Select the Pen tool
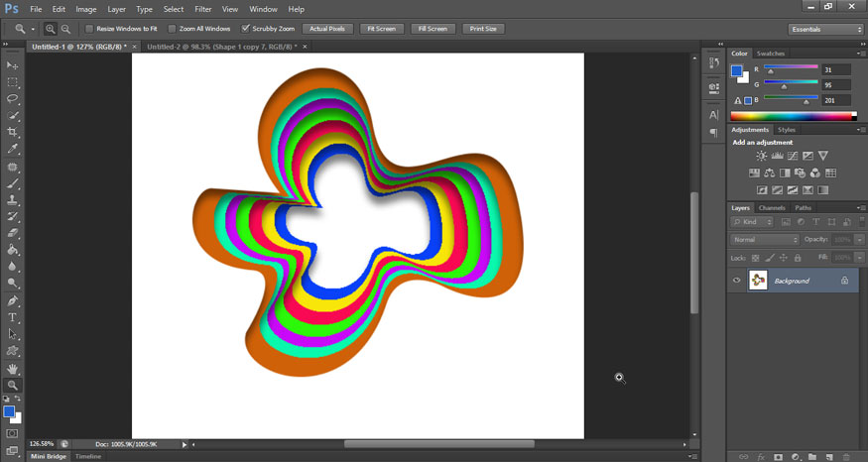The height and width of the screenshot is (462, 868). point(12,301)
